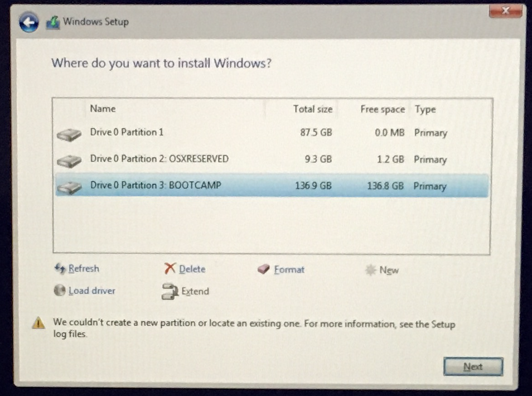Click the 136.8 GB free space cell
Image resolution: width=532 pixels, height=396 pixels.
tap(385, 186)
